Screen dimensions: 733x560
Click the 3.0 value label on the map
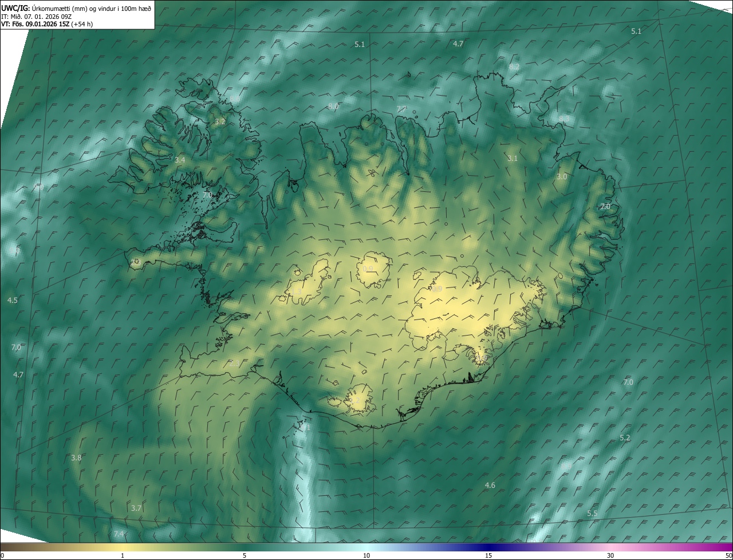(x=562, y=177)
